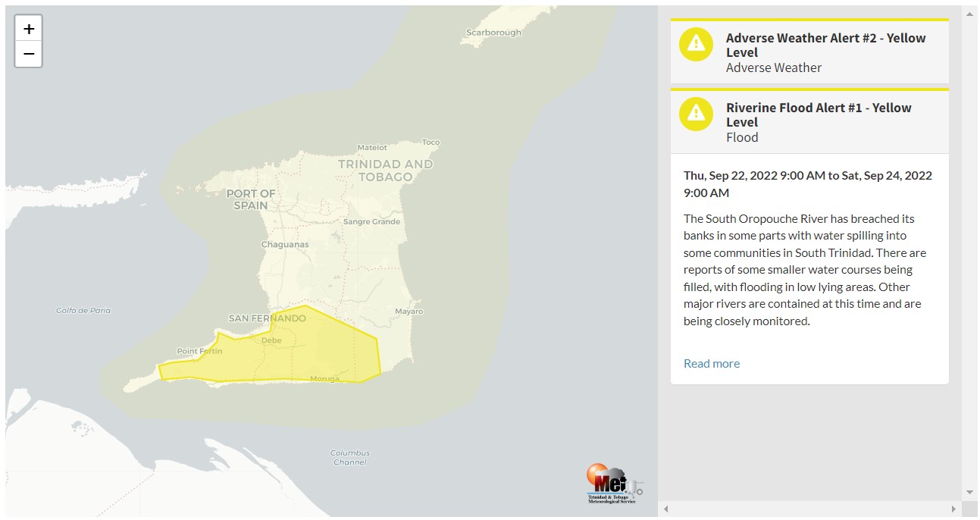This screenshot has width=980, height=520.
Task: Click the Scarborough map label
Action: coord(493,33)
